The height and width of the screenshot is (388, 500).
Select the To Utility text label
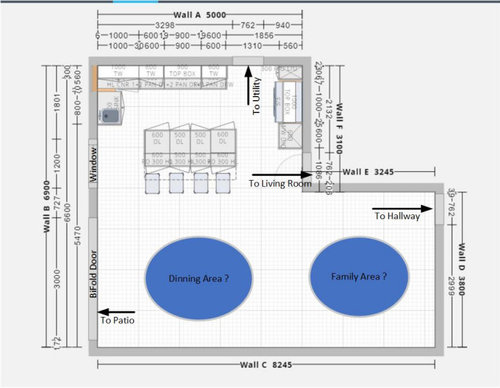pos(256,96)
